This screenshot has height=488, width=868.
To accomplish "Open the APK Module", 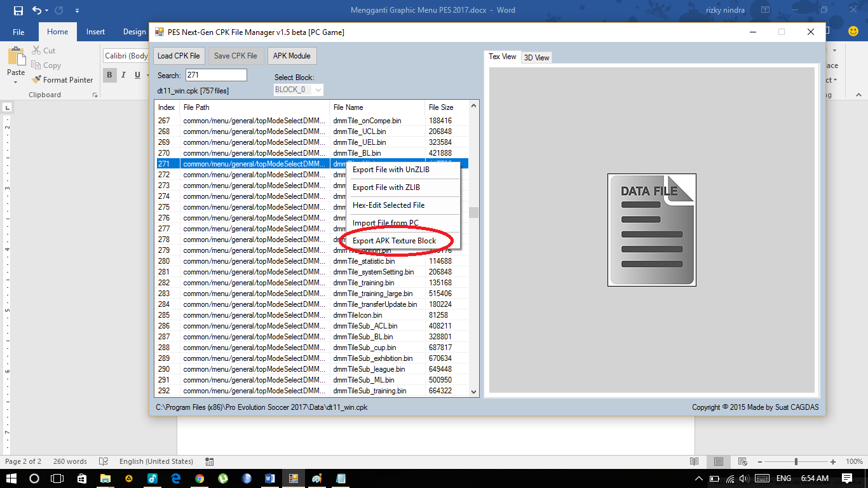I will (292, 55).
